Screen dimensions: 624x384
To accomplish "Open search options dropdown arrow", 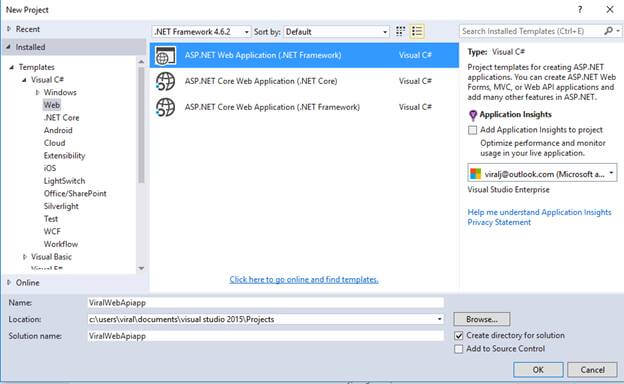I will tap(618, 31).
